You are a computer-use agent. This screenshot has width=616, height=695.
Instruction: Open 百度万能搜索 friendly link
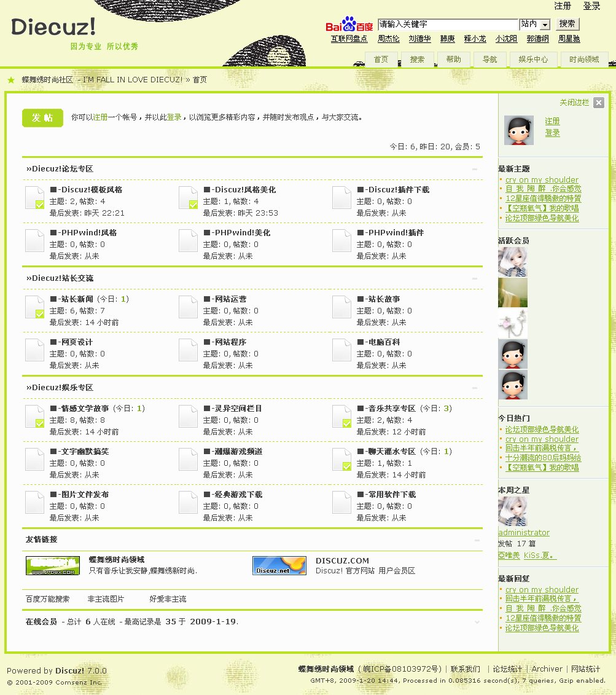click(x=48, y=599)
